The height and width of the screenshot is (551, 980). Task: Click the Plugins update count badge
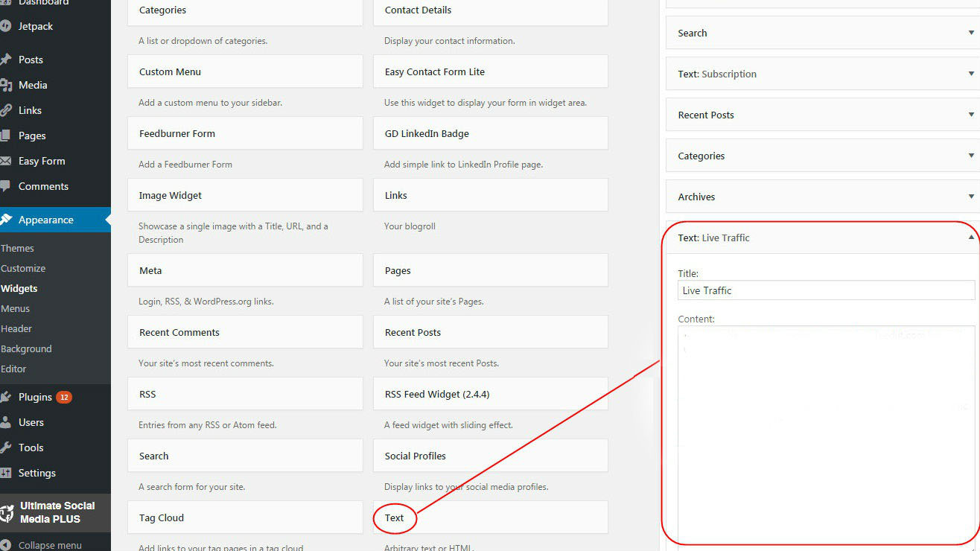tap(64, 397)
